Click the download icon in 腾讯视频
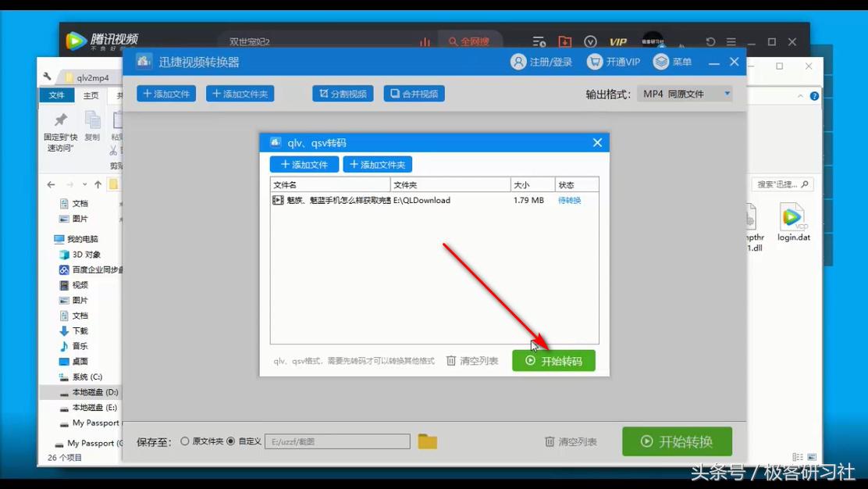Image resolution: width=868 pixels, height=489 pixels. coord(564,41)
